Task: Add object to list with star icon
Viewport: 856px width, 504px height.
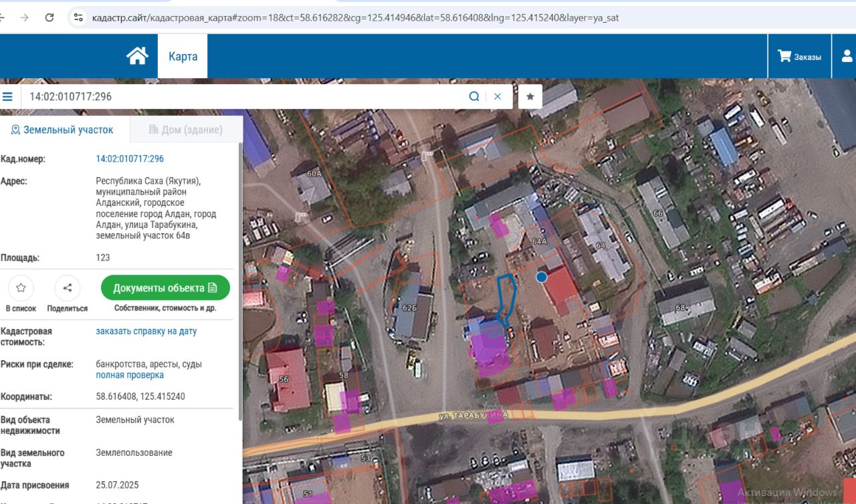Action: click(21, 288)
